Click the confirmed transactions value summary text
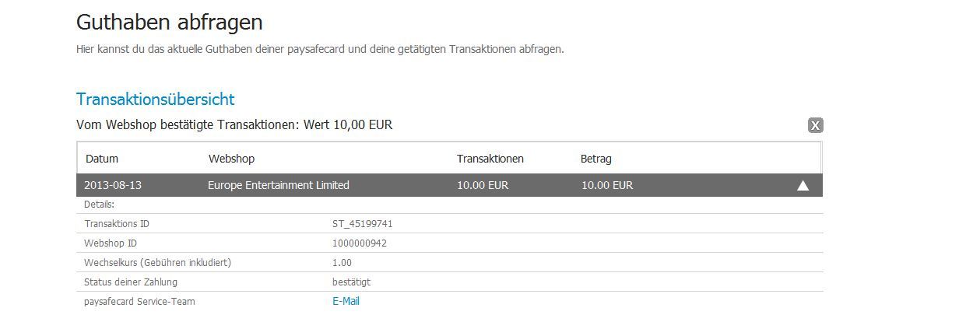The image size is (980, 336). click(x=234, y=124)
